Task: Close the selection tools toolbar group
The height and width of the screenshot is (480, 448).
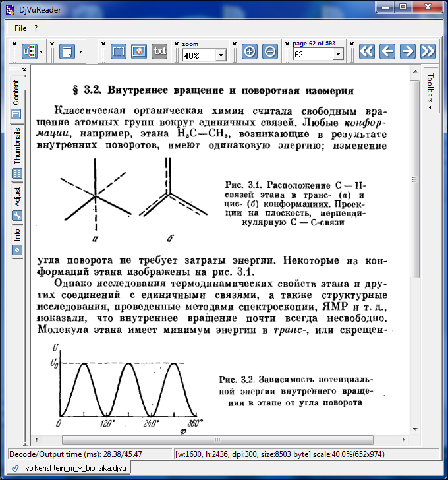Action: click(103, 44)
